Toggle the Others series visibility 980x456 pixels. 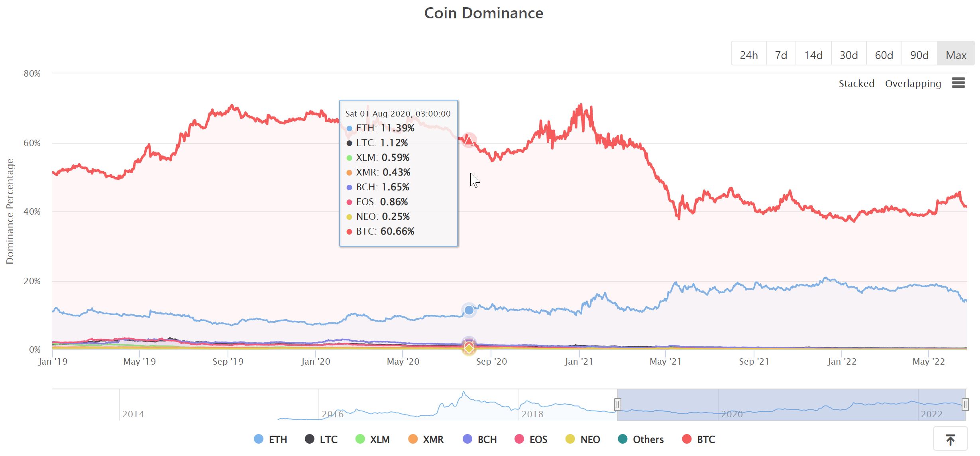623,439
